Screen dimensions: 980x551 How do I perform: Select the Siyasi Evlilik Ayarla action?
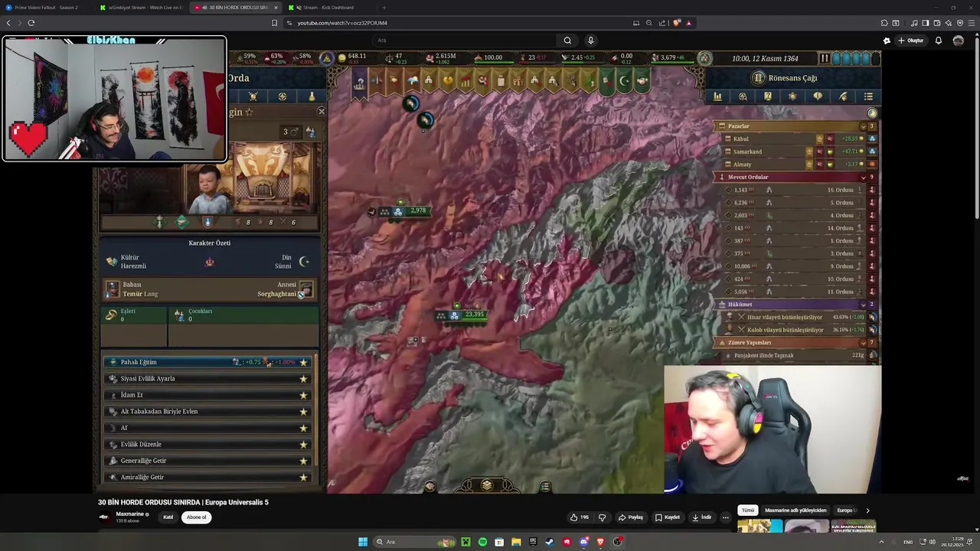[209, 379]
